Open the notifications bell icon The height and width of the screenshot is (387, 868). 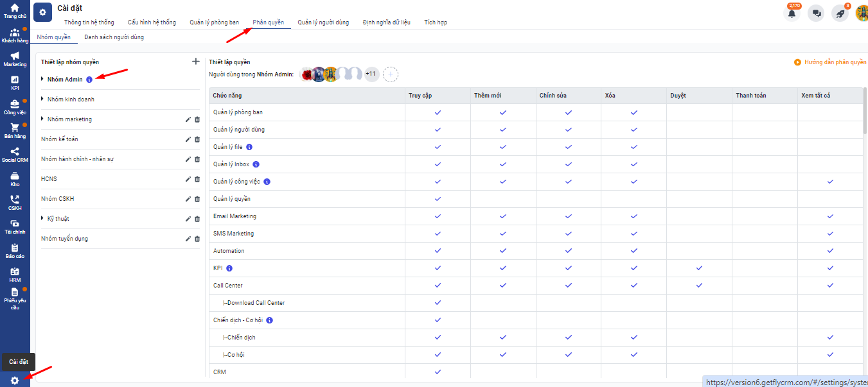pyautogui.click(x=792, y=13)
